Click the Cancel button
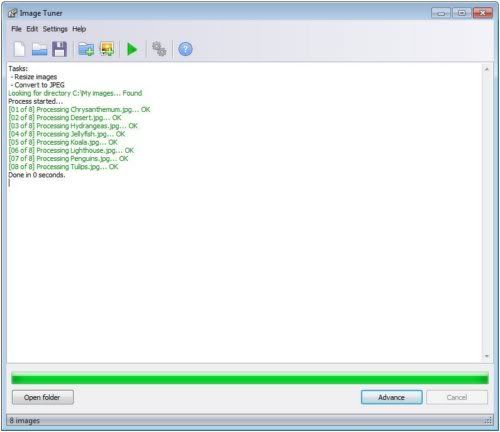 click(457, 397)
